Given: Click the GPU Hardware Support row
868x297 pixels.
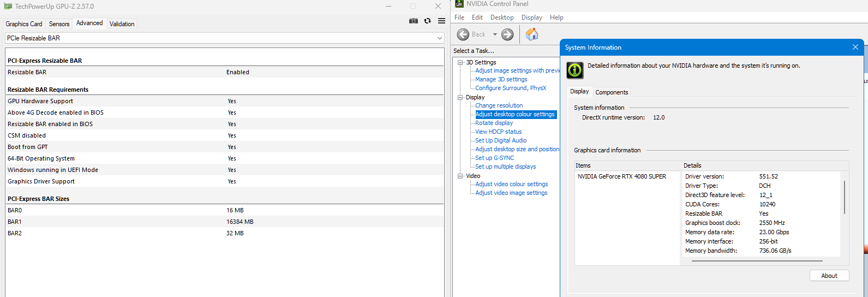Looking at the screenshot, I should (224, 101).
